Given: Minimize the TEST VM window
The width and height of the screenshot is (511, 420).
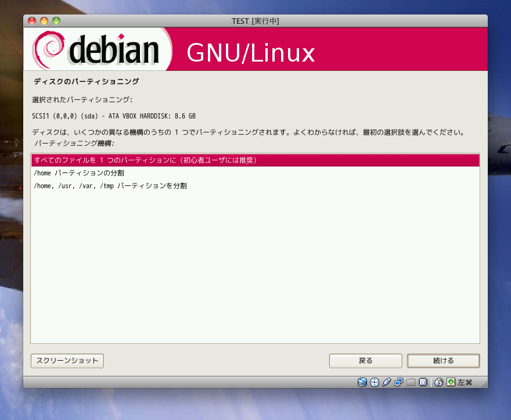Looking at the screenshot, I should pos(44,21).
